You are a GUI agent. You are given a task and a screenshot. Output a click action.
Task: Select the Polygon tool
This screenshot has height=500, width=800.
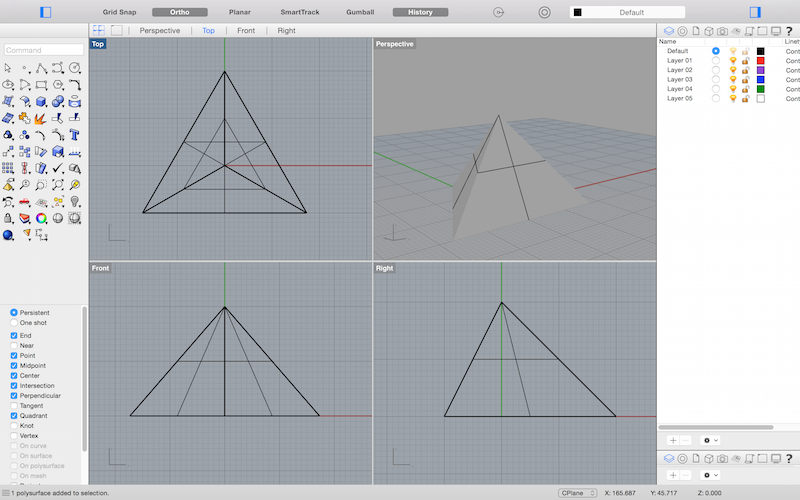click(58, 85)
